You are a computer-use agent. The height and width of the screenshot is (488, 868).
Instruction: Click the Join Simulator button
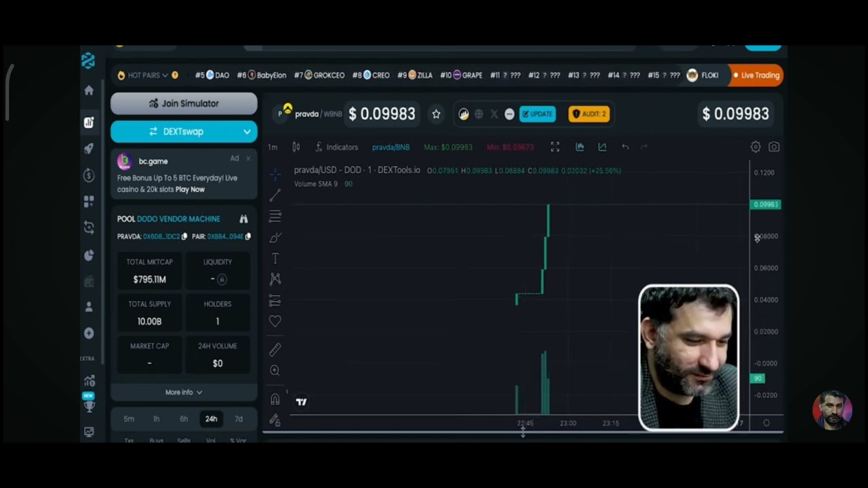click(x=184, y=104)
